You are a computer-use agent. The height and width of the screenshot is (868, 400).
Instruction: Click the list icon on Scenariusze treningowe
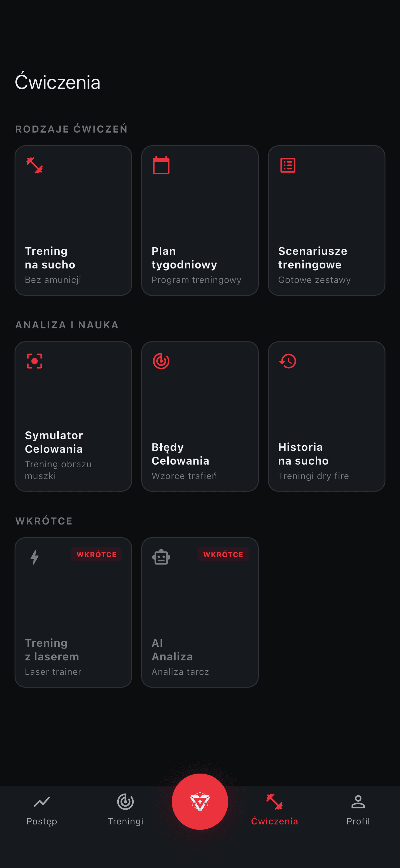pyautogui.click(x=288, y=165)
